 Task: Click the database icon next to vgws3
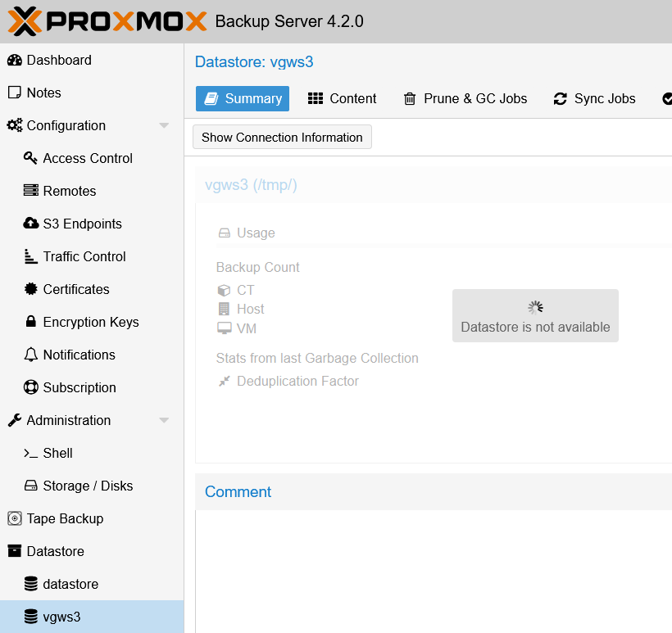[30, 617]
